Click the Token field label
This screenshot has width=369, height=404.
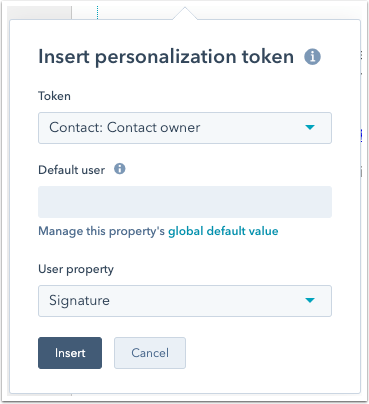coord(54,96)
